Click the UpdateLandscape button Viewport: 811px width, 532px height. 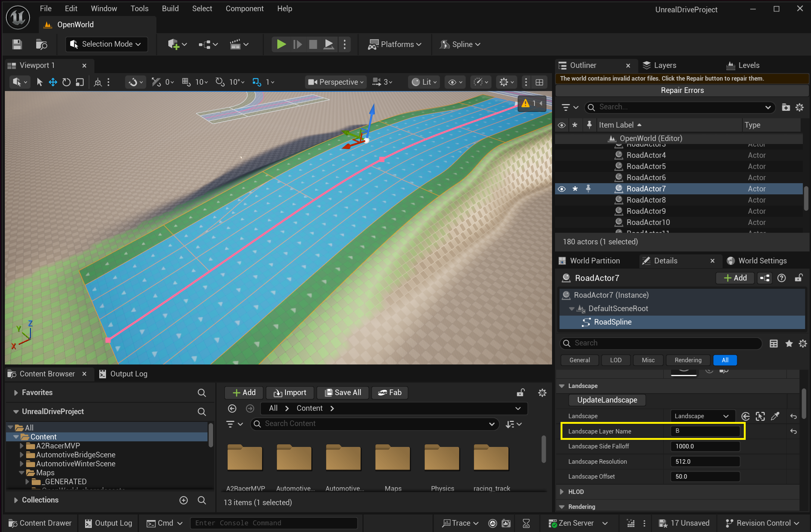(x=607, y=400)
